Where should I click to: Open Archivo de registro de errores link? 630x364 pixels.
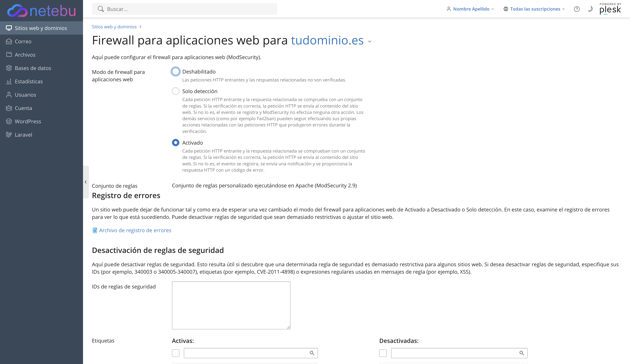[135, 230]
